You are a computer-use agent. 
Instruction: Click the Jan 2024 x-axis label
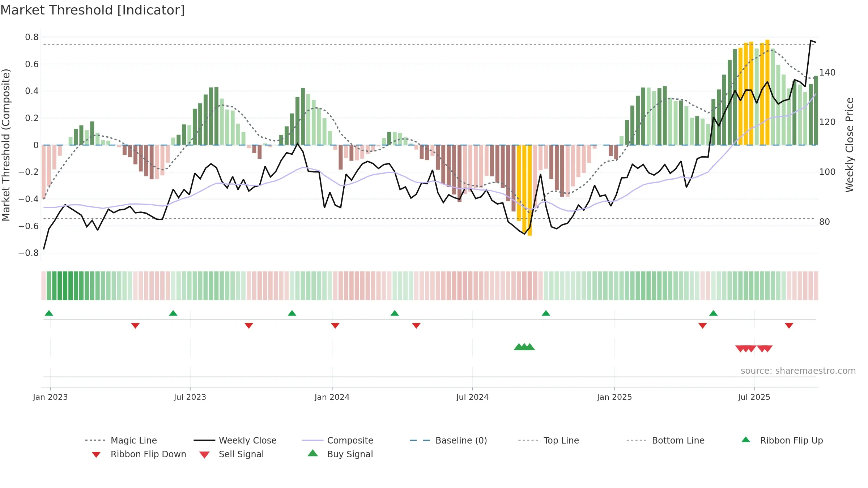(332, 397)
